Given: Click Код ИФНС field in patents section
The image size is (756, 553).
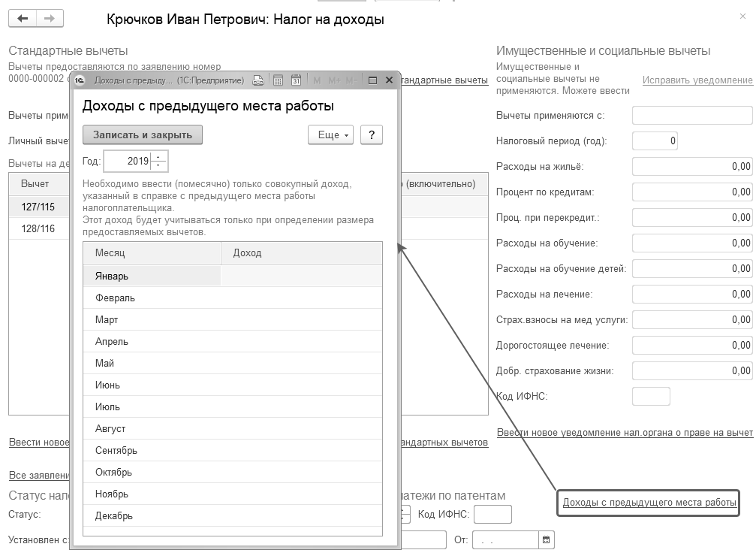Looking at the screenshot, I should coord(492,515).
